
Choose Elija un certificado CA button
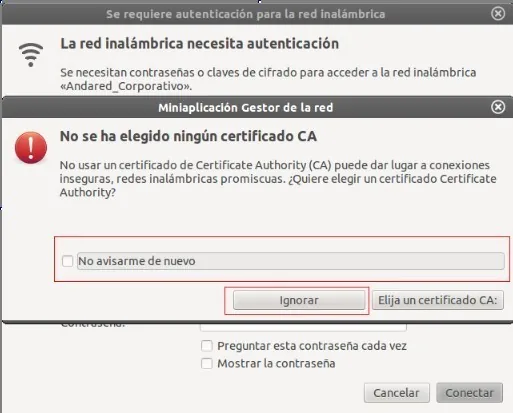(438, 300)
